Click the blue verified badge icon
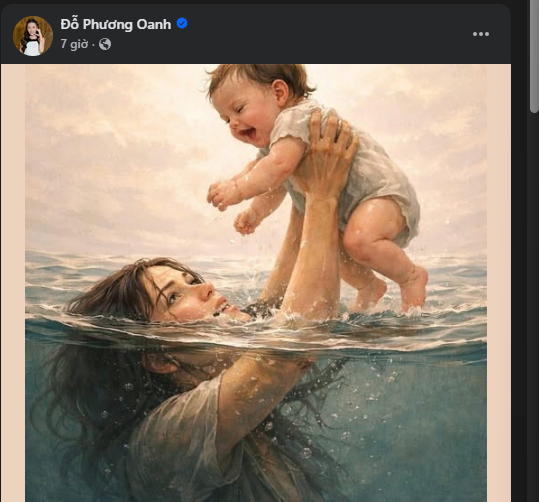 (182, 23)
